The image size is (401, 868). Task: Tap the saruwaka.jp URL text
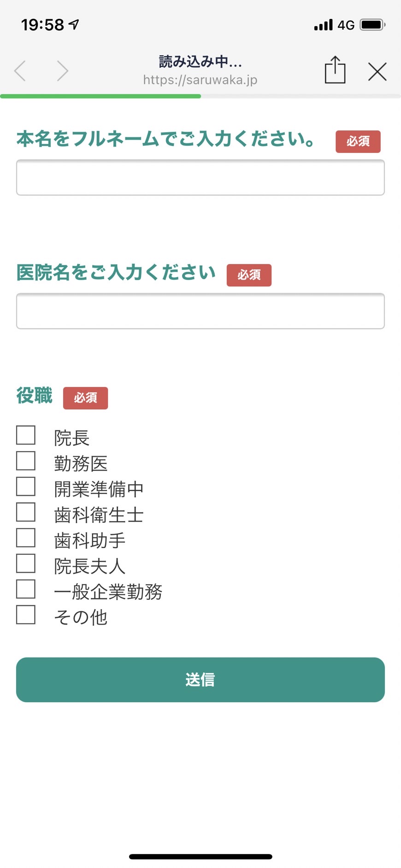(x=200, y=80)
